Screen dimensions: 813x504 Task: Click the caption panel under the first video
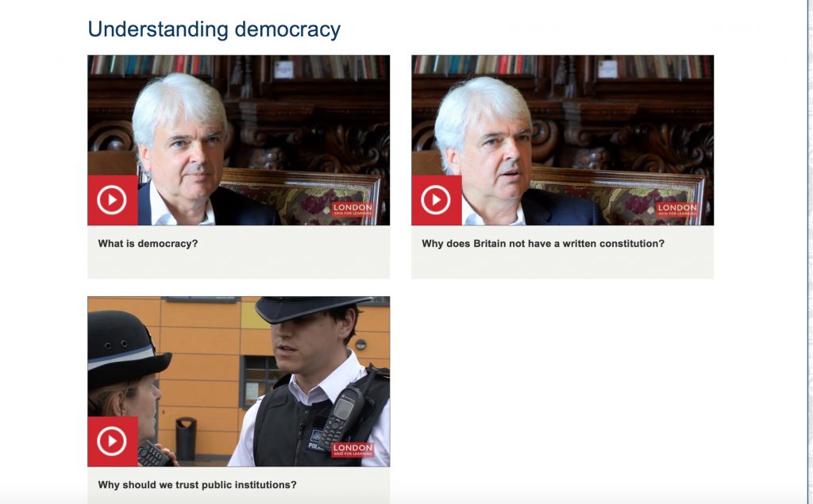[x=238, y=252]
